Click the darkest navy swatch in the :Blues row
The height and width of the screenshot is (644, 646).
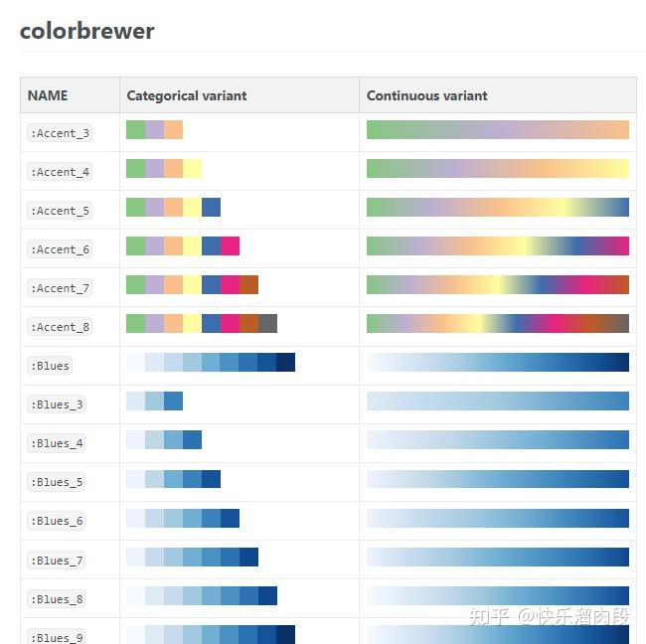click(x=286, y=363)
